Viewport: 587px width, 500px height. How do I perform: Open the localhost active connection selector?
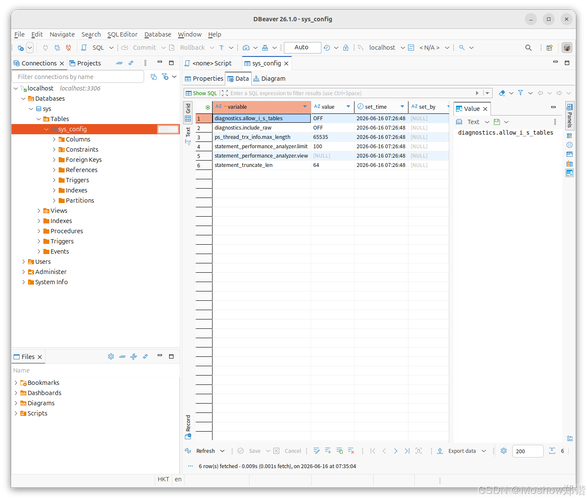point(382,48)
